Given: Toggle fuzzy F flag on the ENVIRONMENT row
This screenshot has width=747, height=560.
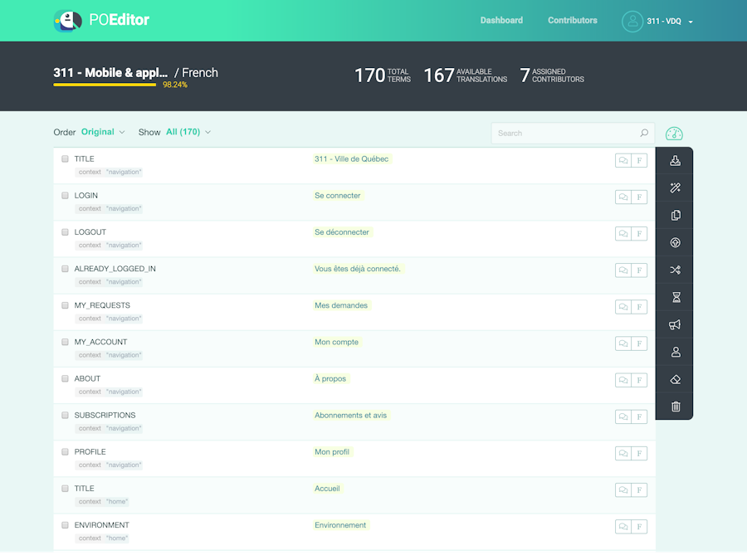Looking at the screenshot, I should (x=639, y=527).
